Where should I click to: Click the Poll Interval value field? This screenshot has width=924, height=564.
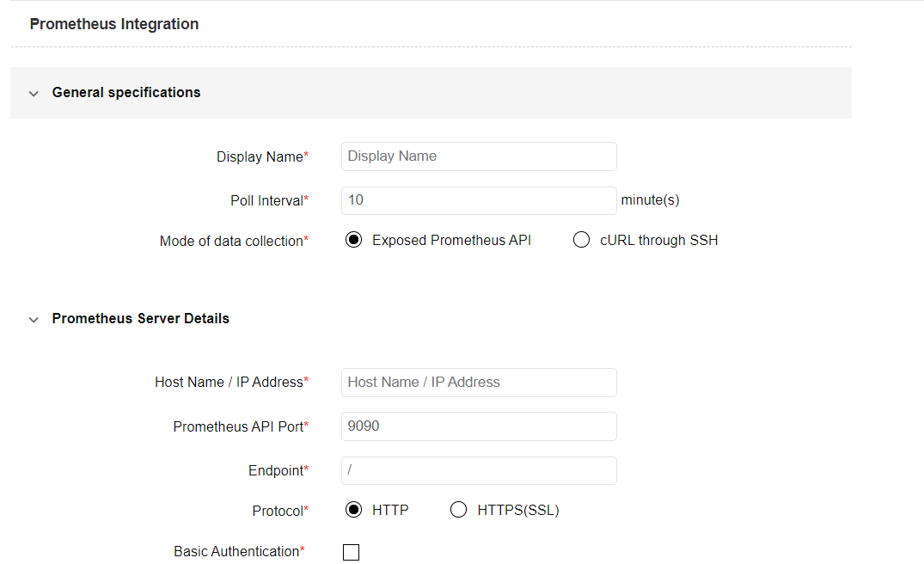click(x=479, y=200)
